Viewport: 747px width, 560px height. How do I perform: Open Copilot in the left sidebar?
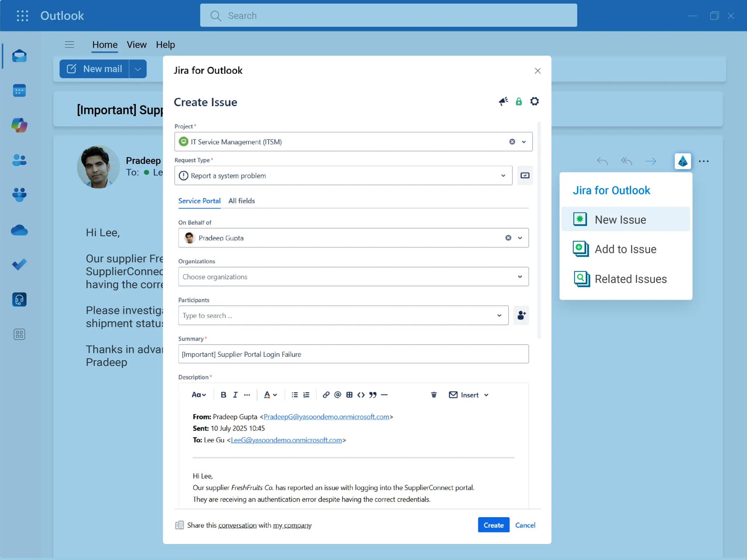click(19, 125)
